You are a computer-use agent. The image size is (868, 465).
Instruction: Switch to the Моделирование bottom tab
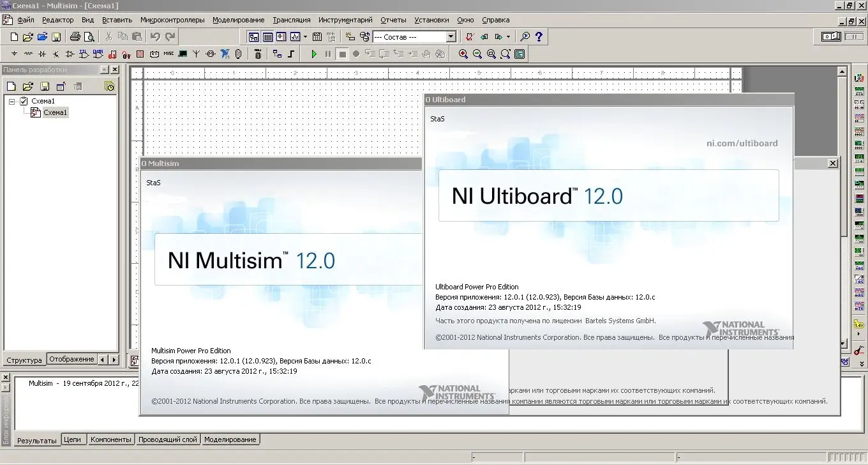(x=230, y=439)
